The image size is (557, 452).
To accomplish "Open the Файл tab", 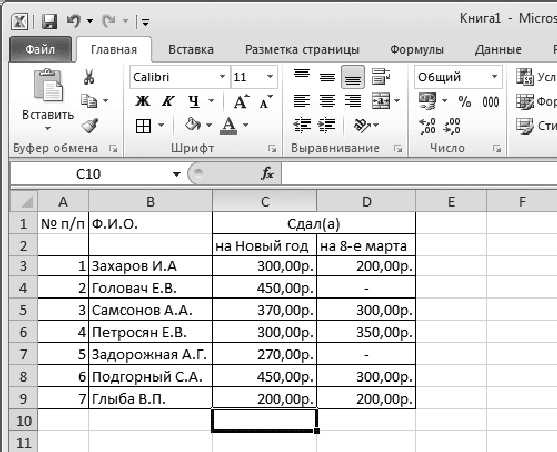I will [40, 49].
